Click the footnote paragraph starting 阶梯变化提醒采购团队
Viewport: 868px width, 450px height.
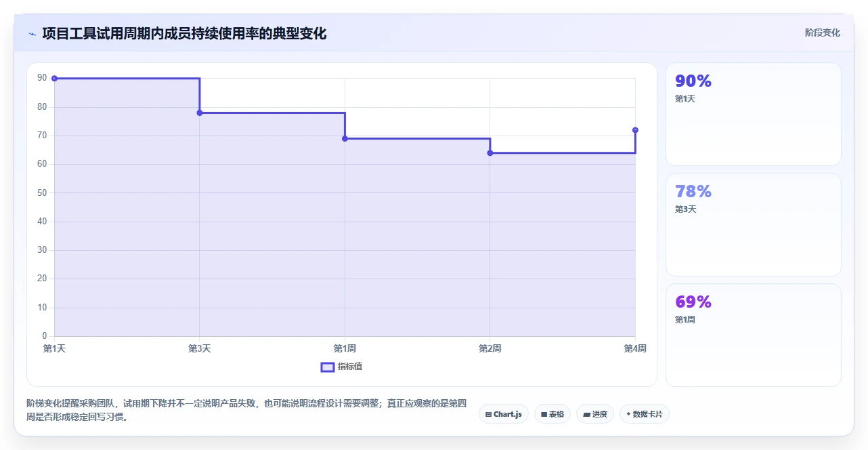coord(246,410)
